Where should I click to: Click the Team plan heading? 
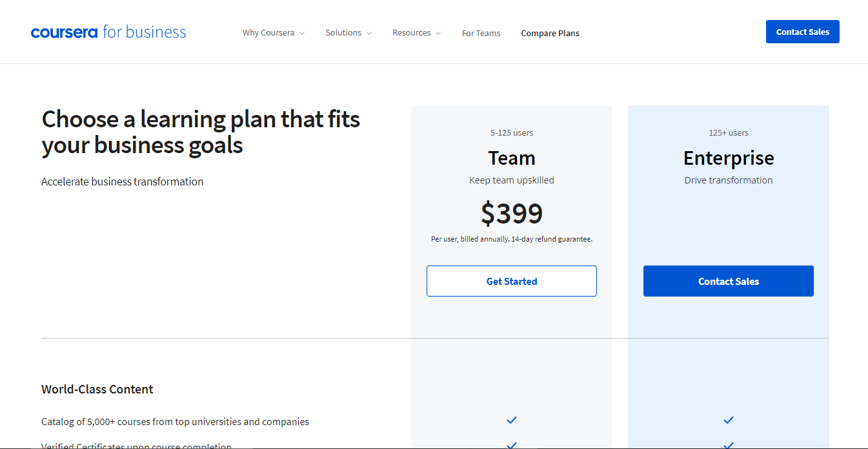tap(511, 158)
